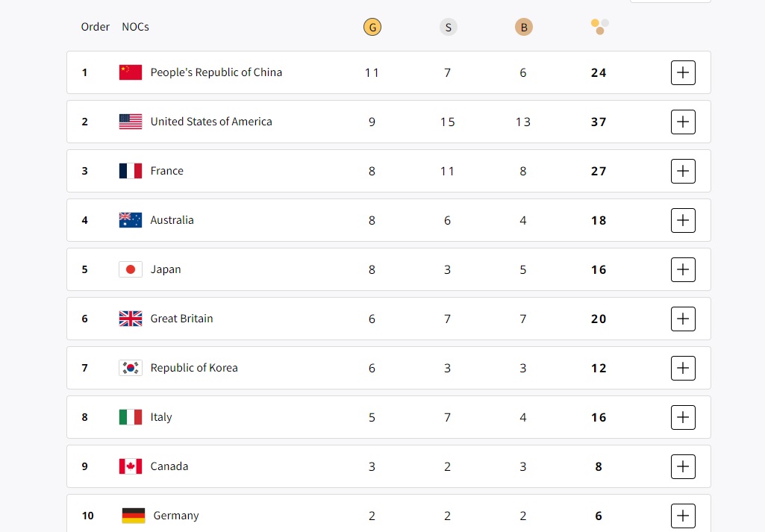Click the People's Republic of China flag

pyautogui.click(x=131, y=72)
